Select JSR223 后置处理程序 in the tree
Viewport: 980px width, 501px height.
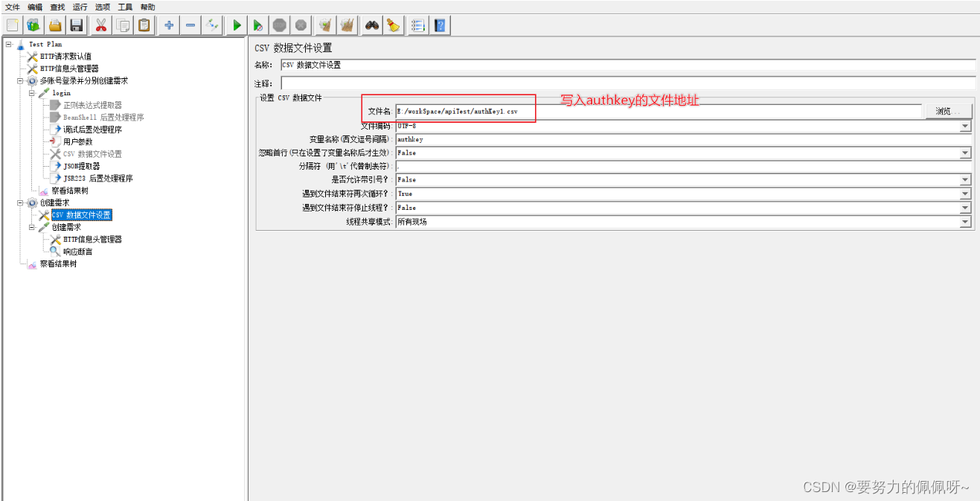click(98, 179)
